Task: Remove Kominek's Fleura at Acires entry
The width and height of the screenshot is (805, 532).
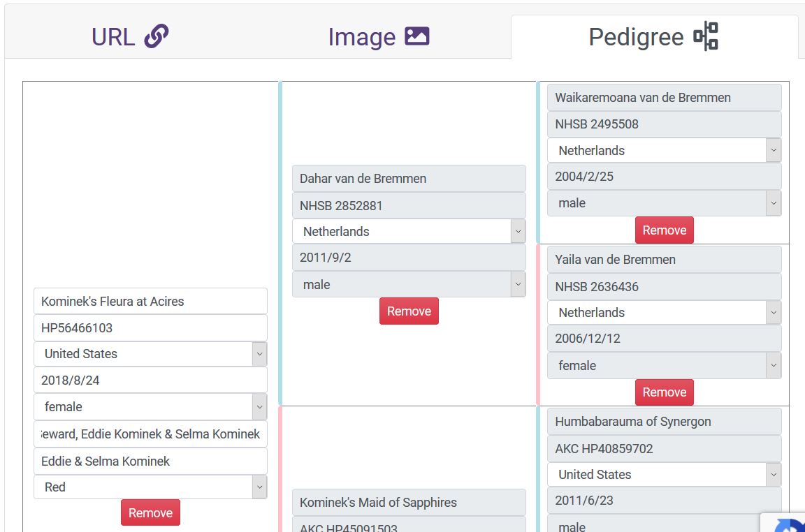Action: (x=150, y=512)
